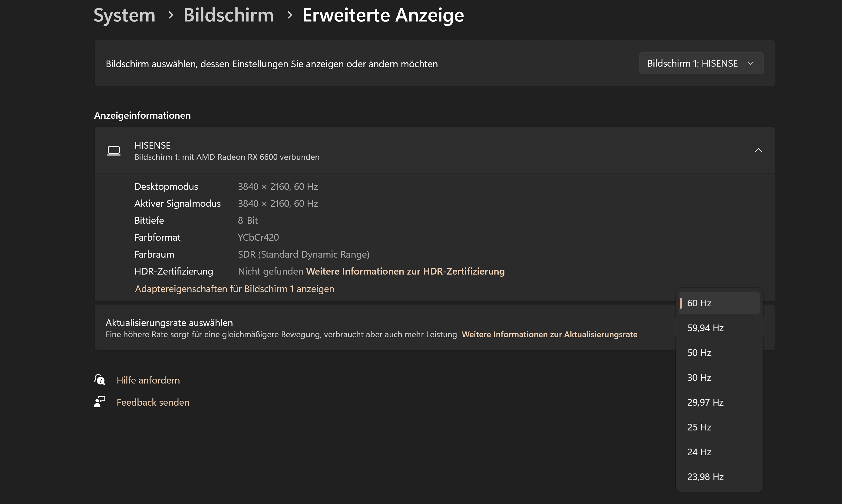Go to System in breadcrumb
The image size is (842, 504).
pyautogui.click(x=124, y=15)
